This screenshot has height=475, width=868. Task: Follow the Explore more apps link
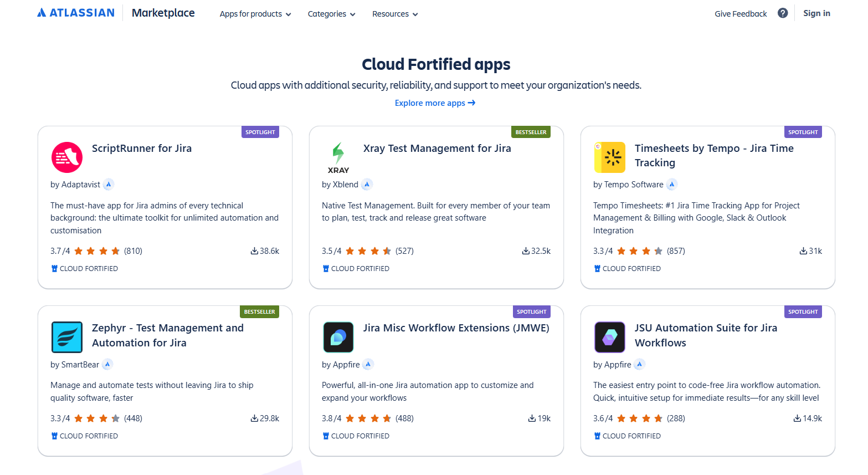point(435,103)
